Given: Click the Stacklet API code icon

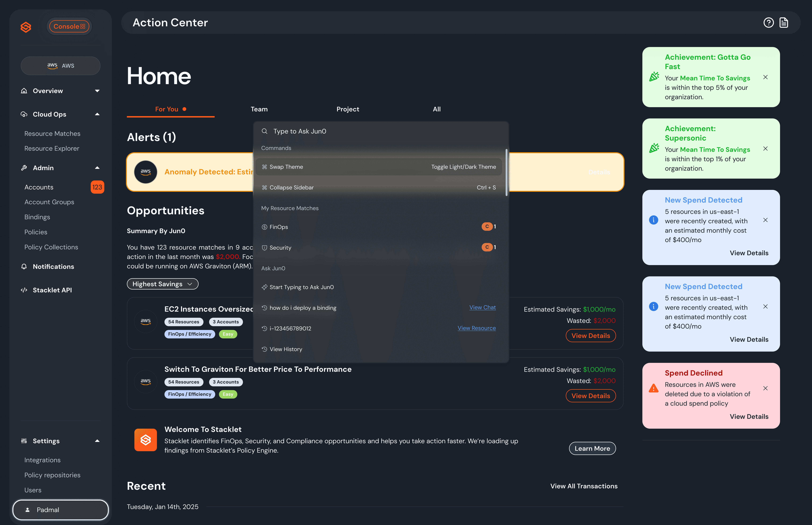Looking at the screenshot, I should coord(24,290).
